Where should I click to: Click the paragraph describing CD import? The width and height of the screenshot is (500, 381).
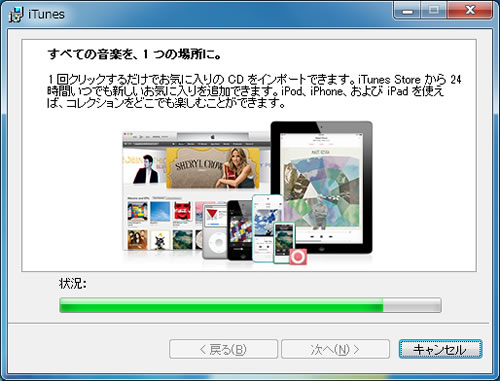click(x=254, y=91)
